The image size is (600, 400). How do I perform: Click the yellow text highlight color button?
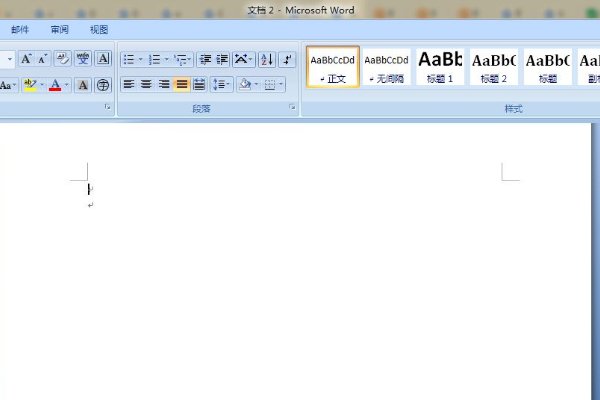pos(29,85)
